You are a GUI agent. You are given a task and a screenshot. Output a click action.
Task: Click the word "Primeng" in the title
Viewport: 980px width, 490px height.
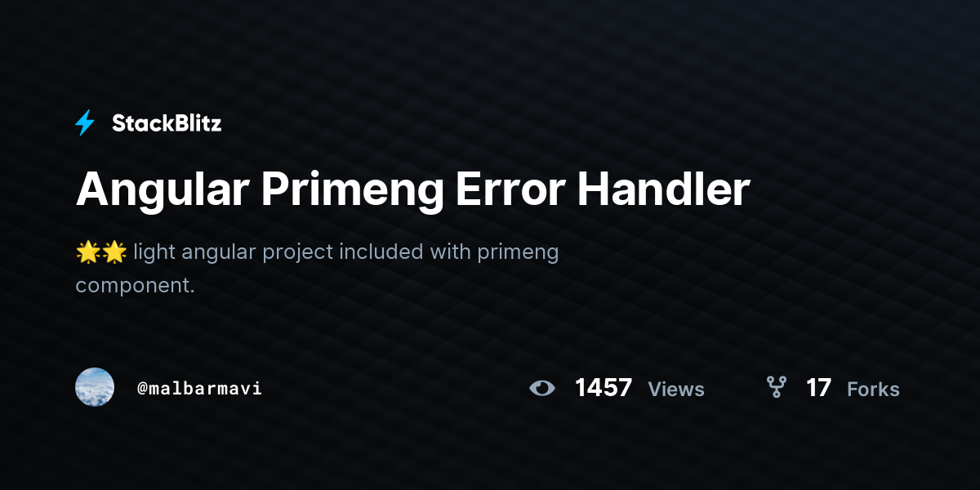(353, 192)
